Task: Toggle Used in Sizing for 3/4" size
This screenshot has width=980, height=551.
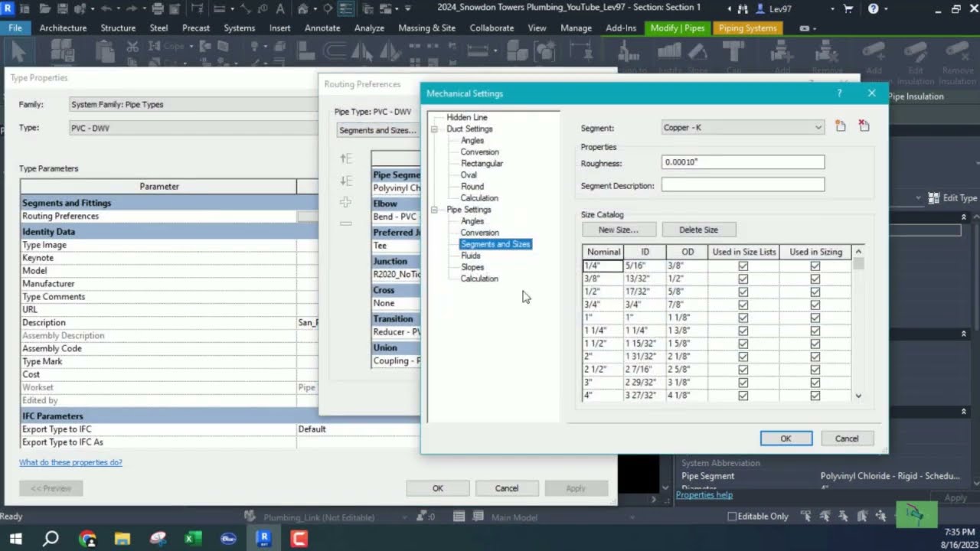Action: click(x=815, y=305)
